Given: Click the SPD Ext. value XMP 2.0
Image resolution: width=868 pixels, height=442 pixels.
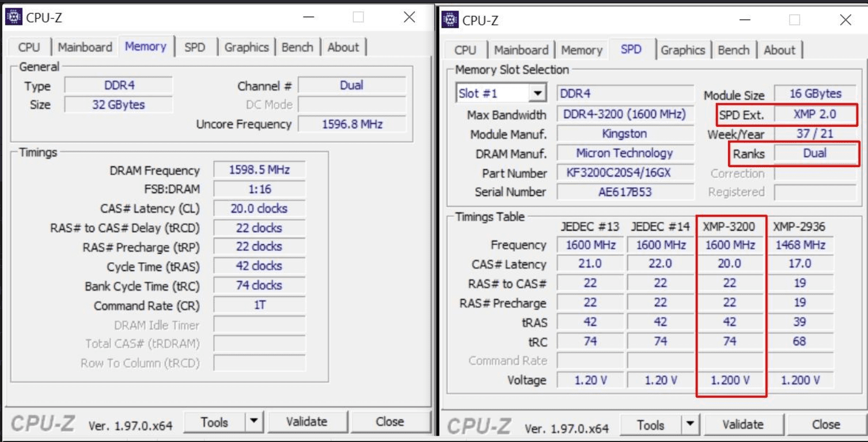Looking at the screenshot, I should [815, 115].
